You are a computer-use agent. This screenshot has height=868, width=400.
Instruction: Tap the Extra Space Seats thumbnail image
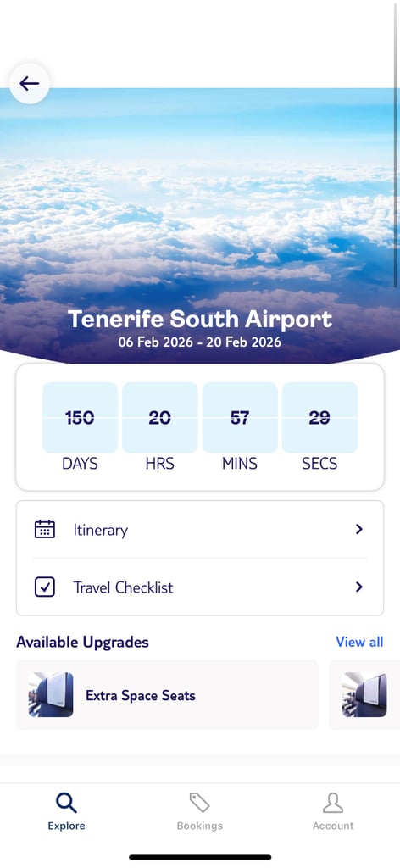tap(51, 695)
